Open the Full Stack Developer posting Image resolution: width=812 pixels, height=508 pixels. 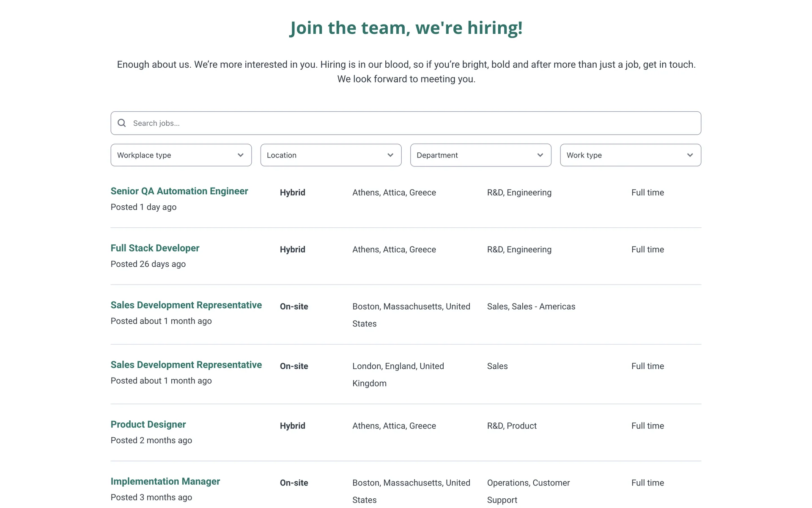click(x=155, y=248)
